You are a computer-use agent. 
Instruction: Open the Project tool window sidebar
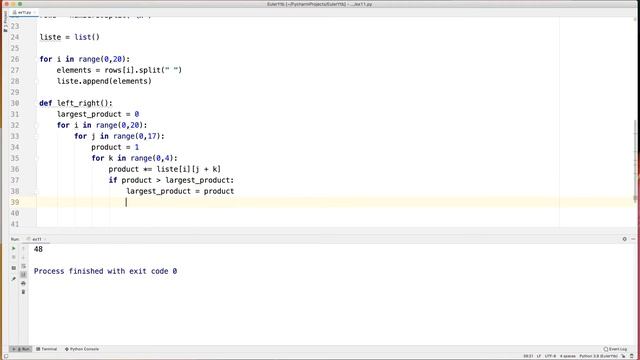click(x=5, y=21)
